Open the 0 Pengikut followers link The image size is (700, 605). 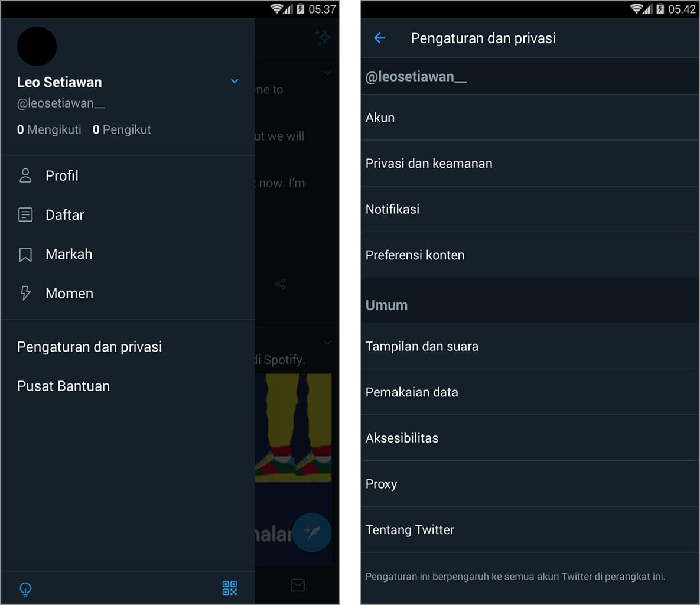pos(122,129)
